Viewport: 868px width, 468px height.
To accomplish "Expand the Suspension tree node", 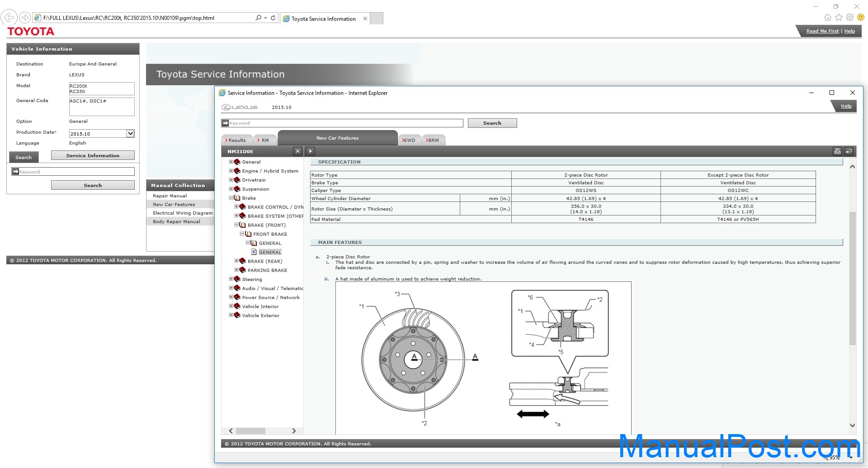I will (x=231, y=189).
